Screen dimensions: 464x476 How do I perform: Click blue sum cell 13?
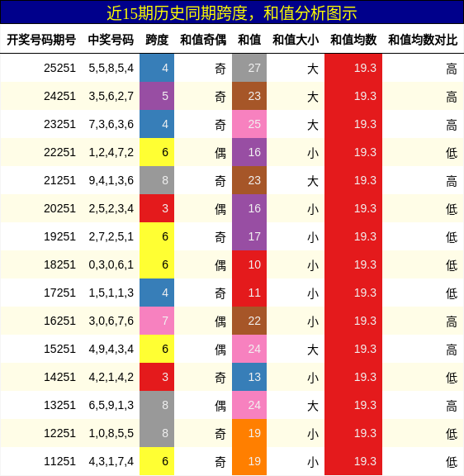click(249, 377)
